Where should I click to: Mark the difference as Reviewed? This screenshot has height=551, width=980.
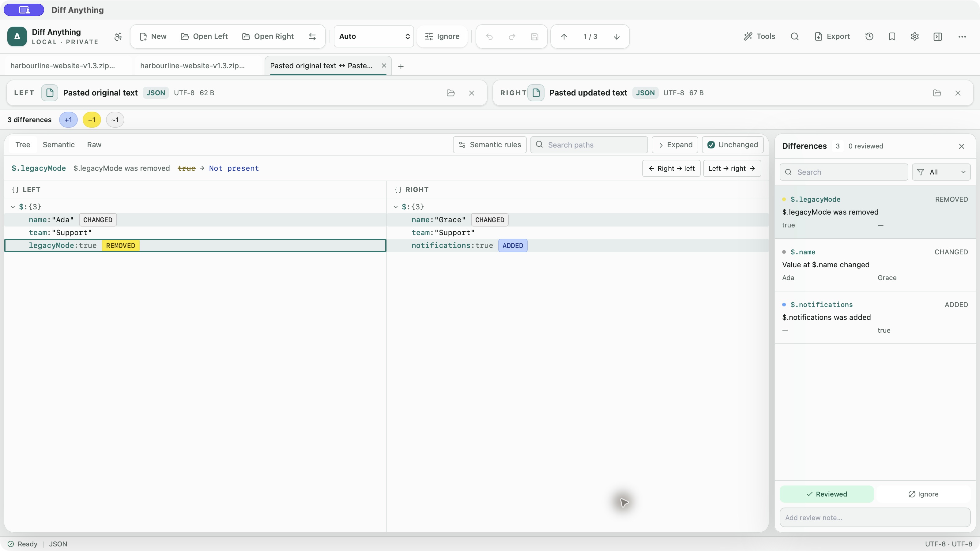click(x=827, y=494)
